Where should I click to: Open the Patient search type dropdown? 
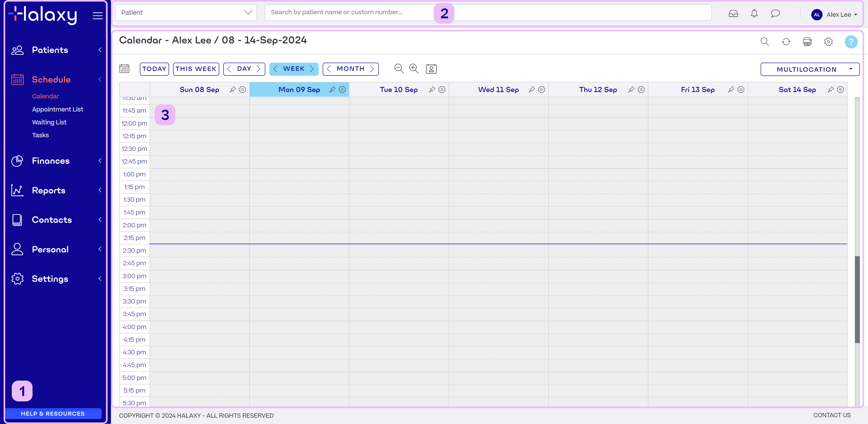point(186,12)
